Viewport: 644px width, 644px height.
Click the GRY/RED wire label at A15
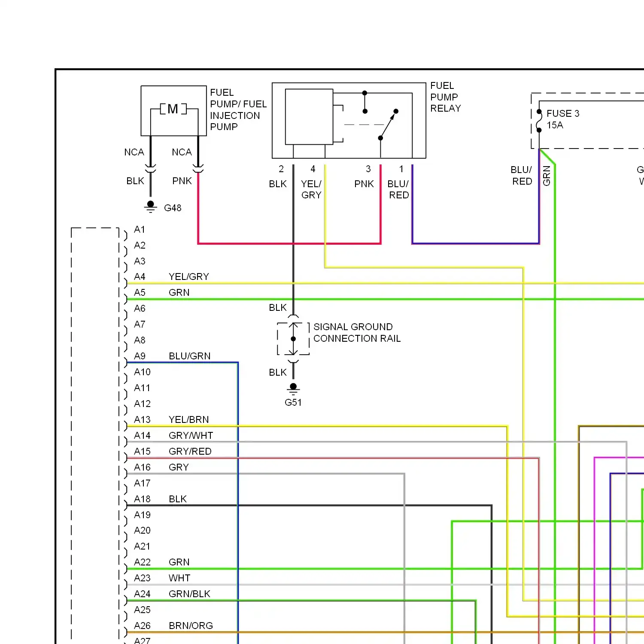190,451
